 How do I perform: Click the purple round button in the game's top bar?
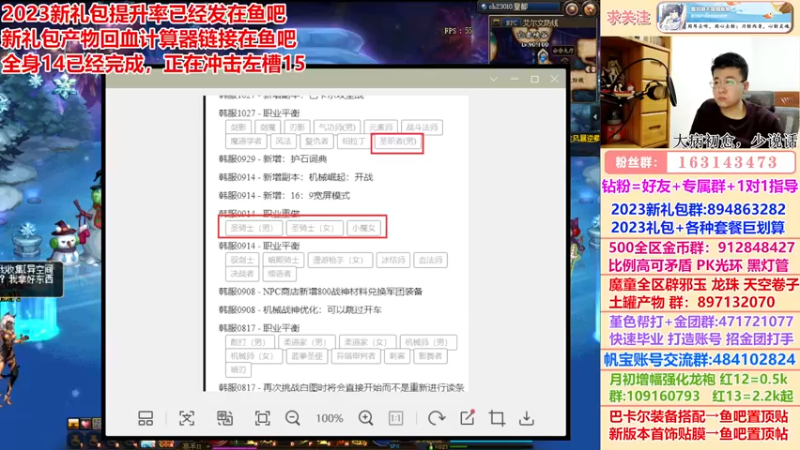tap(571, 8)
